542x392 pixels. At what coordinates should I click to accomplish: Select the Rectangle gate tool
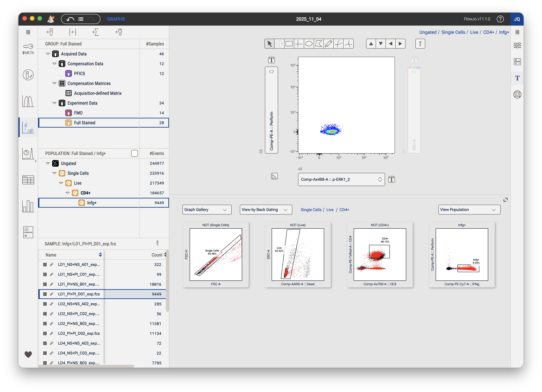(289, 44)
